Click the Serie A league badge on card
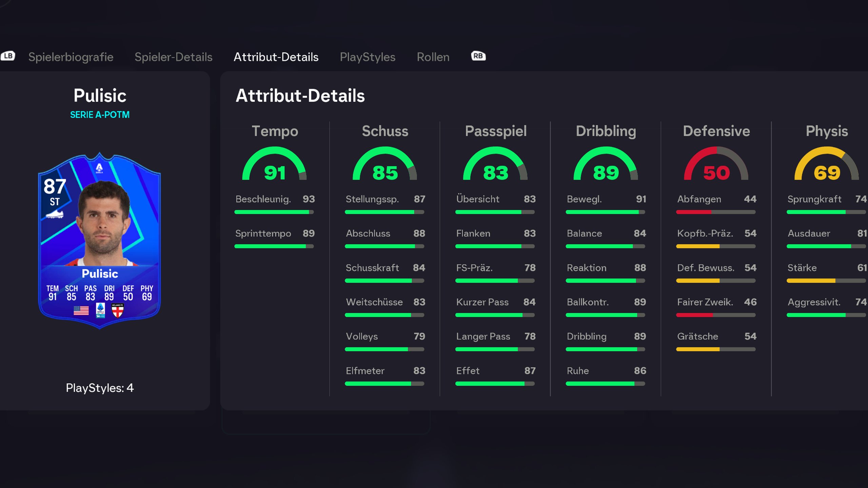868x488 pixels. tap(100, 310)
